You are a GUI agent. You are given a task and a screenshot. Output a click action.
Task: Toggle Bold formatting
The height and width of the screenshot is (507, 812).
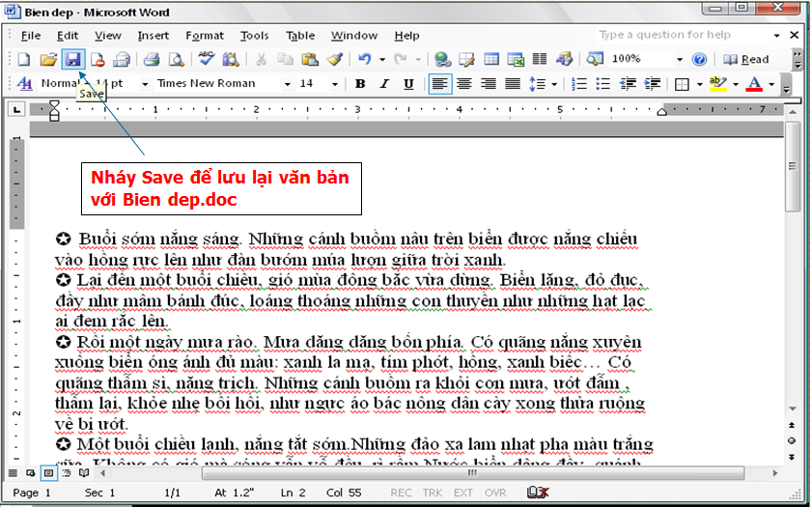[x=360, y=84]
